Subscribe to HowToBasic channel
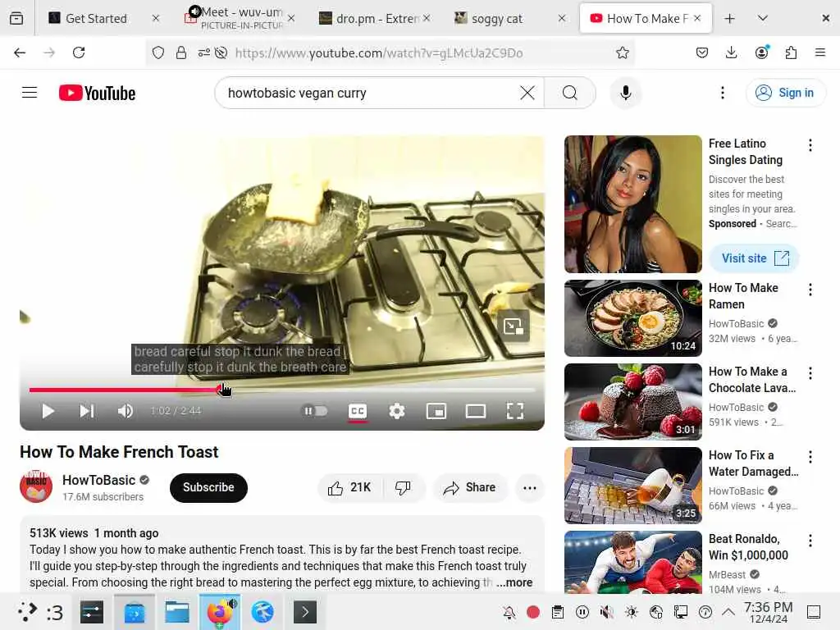The image size is (840, 630). coord(208,487)
